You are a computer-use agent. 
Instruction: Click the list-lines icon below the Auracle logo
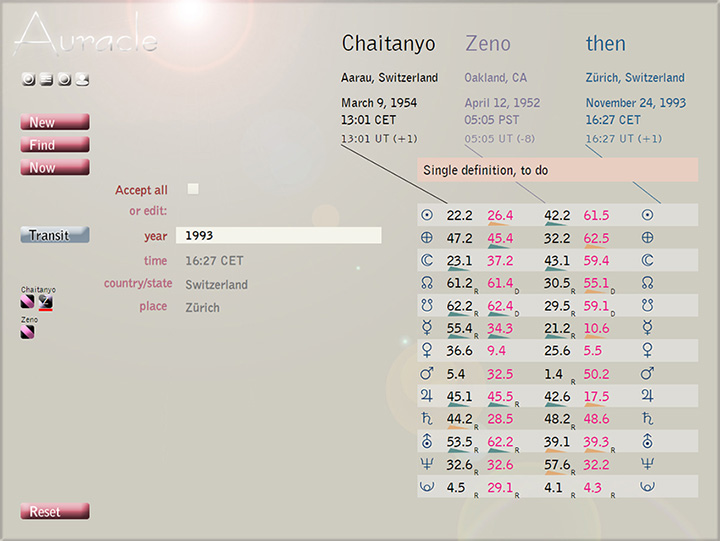coord(46,80)
